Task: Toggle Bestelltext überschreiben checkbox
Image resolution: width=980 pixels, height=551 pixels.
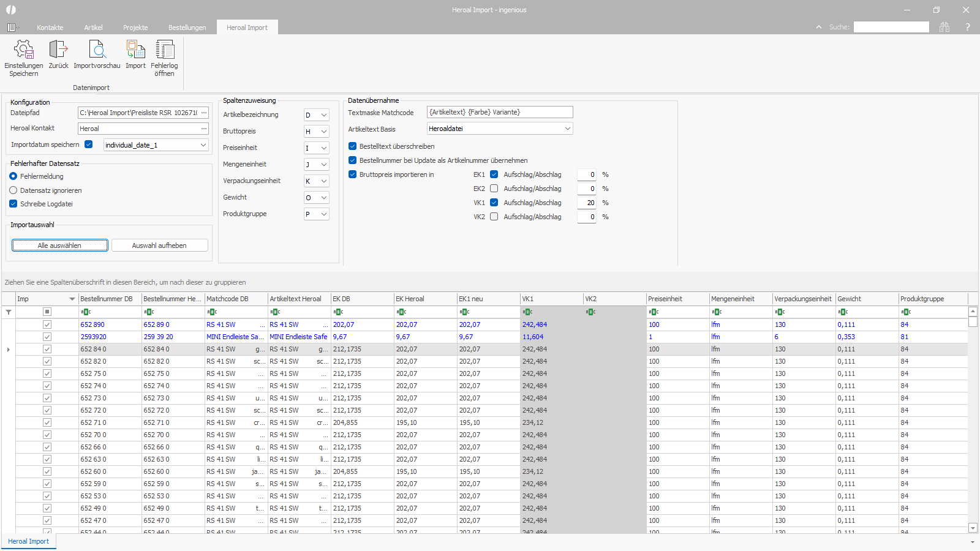Action: click(x=353, y=146)
